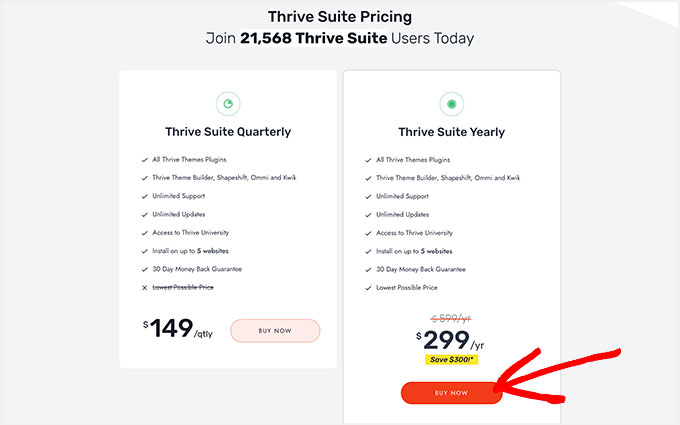Viewport: 680px width, 425px height.
Task: Click checkmark next to Yearly 30 Day Guarantee
Action: [370, 269]
